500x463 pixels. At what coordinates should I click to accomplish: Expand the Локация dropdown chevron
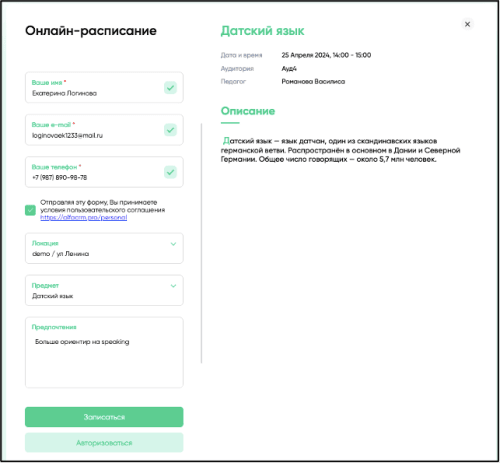pyautogui.click(x=173, y=244)
